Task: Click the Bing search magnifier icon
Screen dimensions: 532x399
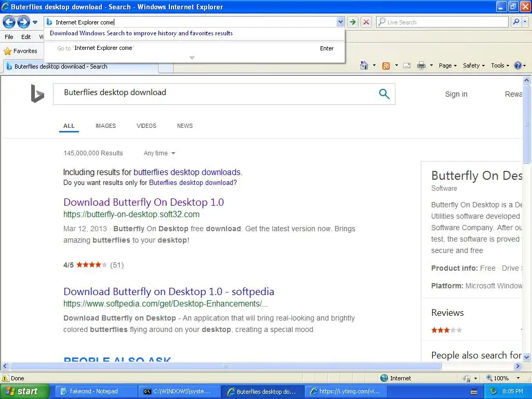Action: (x=384, y=94)
